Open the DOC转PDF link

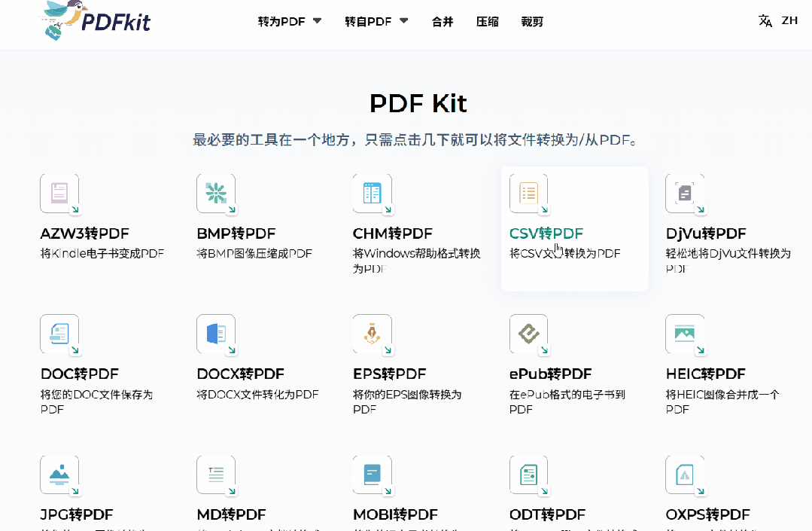click(x=80, y=374)
